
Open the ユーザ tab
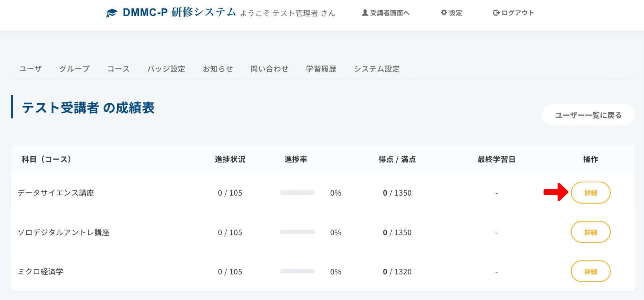[30, 69]
